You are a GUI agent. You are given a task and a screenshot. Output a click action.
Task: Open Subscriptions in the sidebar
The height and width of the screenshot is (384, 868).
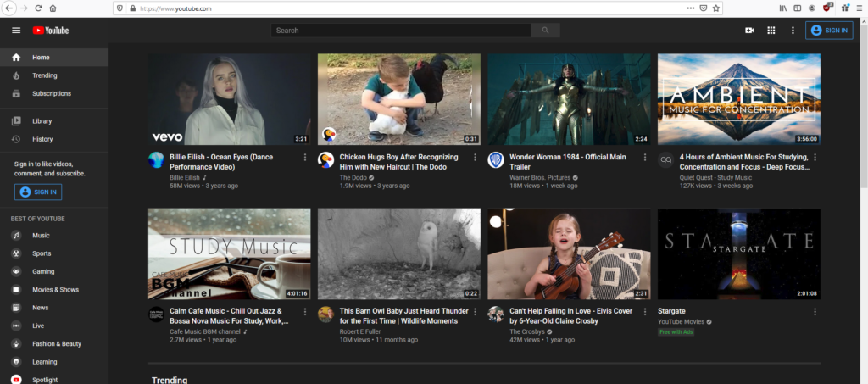coord(54,93)
